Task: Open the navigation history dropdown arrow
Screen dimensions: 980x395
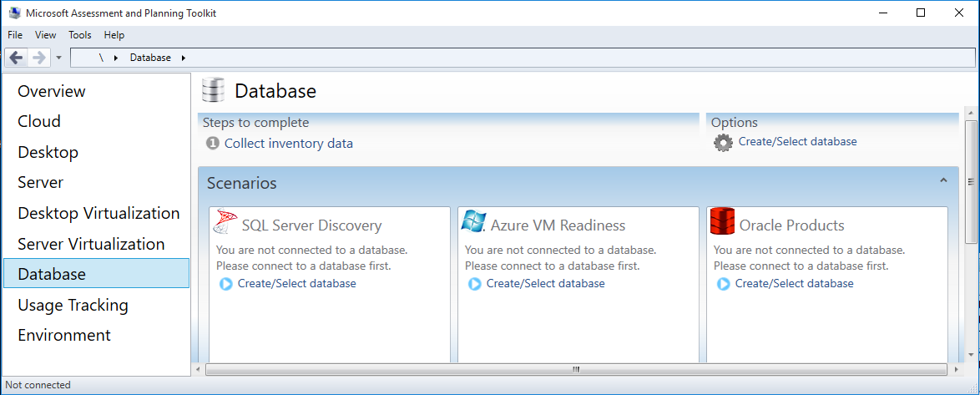Action: [58, 58]
